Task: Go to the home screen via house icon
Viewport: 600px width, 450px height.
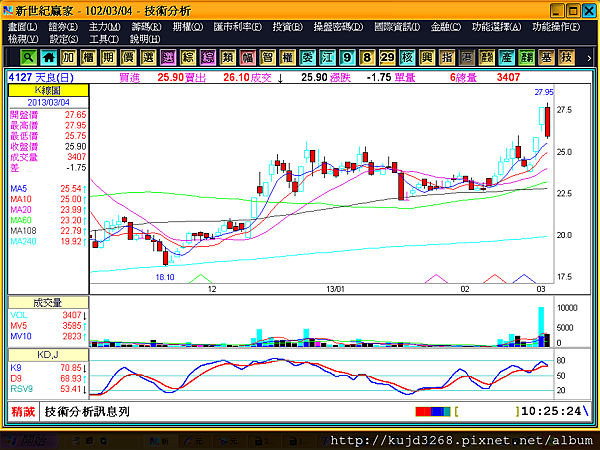Action: (x=48, y=57)
